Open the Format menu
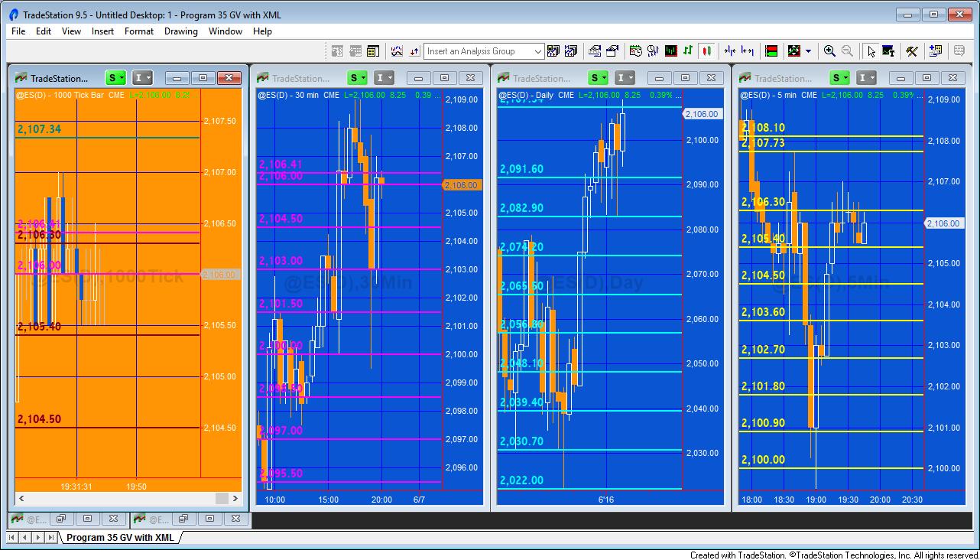Screen dimensions: 980x560 click(x=139, y=31)
